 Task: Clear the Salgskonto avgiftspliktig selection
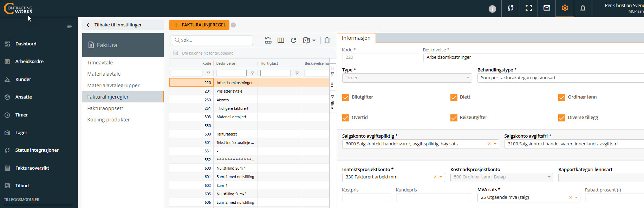[489, 144]
